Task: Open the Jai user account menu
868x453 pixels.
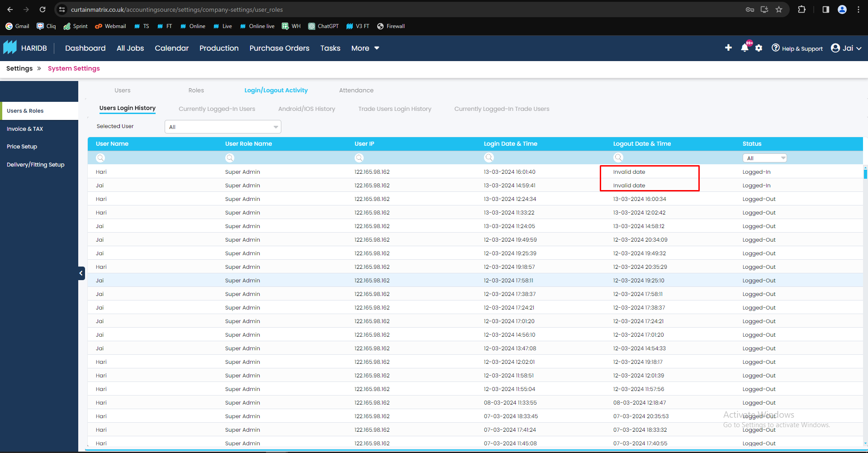Action: pyautogui.click(x=846, y=48)
